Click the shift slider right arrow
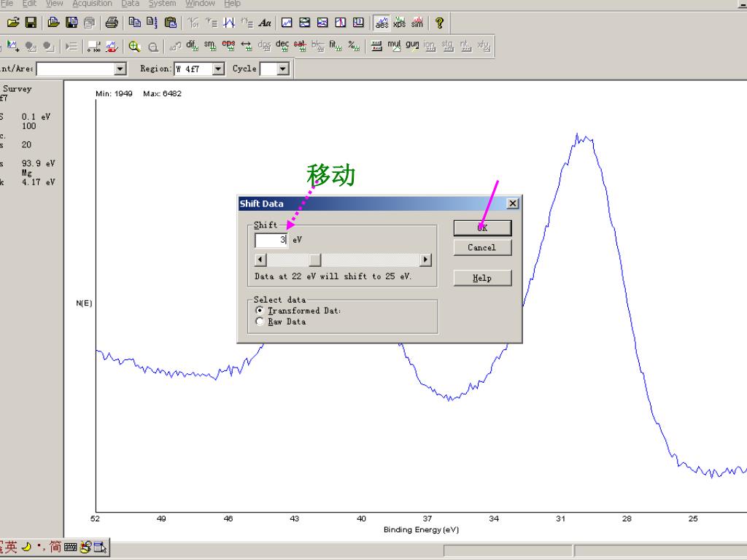747x560 pixels. (425, 260)
